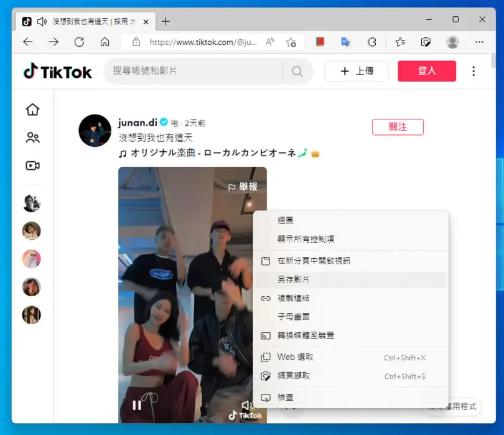This screenshot has height=435, width=504.
Task: Open the second suggested account avatar in sidebar
Action: click(x=32, y=231)
